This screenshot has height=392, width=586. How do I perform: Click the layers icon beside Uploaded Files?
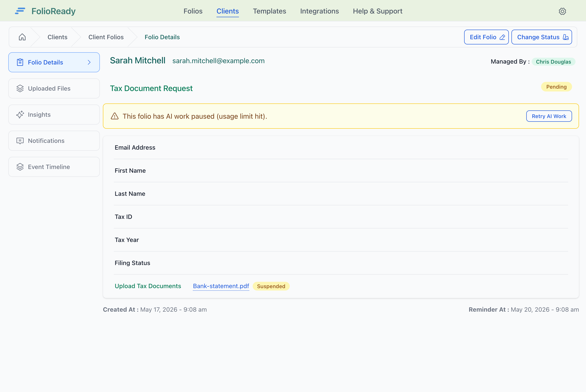pos(20,88)
